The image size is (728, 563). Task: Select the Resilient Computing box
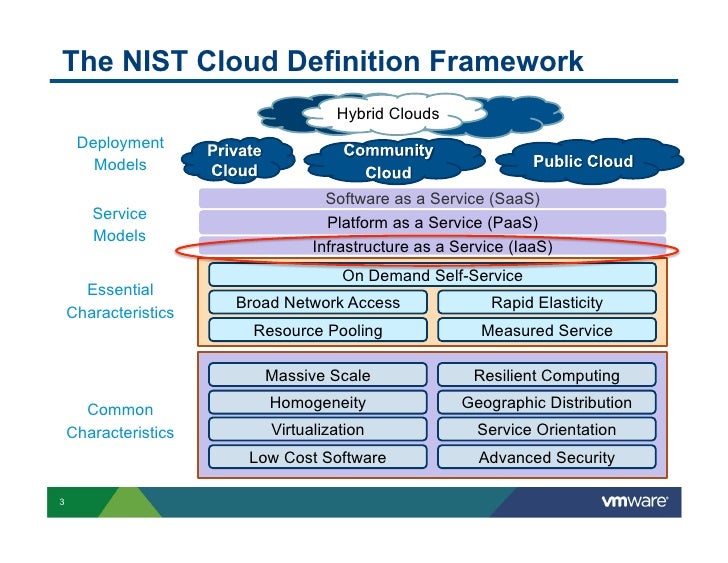point(547,375)
